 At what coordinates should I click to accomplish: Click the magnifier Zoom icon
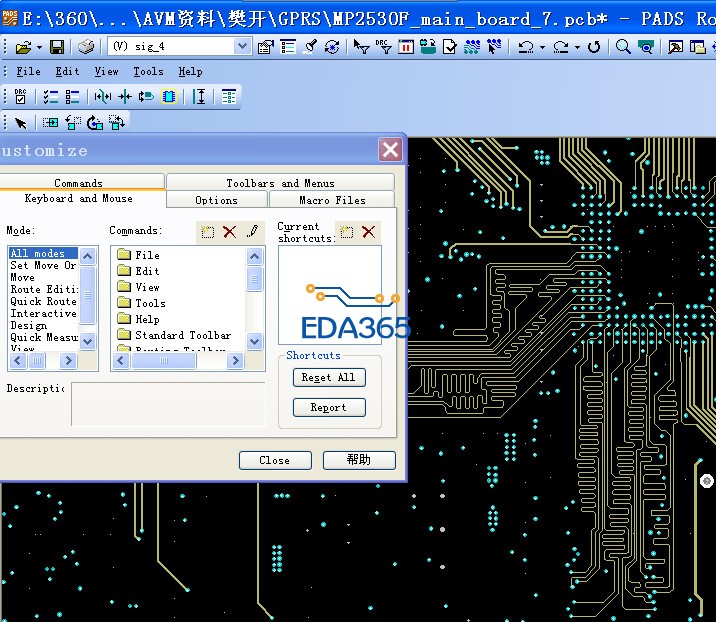pos(623,47)
